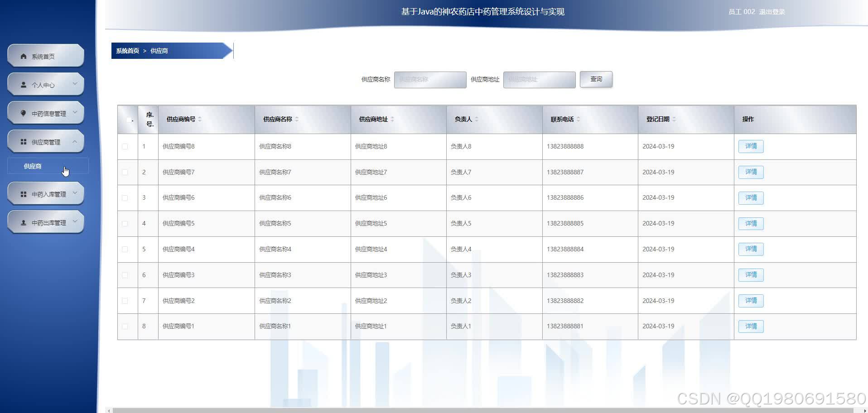Check the row for 供应商编号4
The image size is (868, 413).
click(125, 249)
